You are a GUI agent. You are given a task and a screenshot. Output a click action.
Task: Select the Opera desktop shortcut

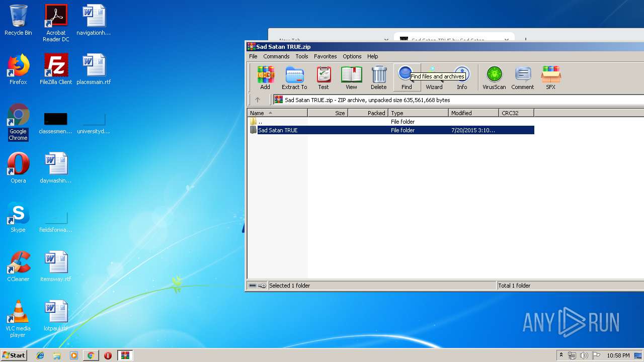coord(18,168)
